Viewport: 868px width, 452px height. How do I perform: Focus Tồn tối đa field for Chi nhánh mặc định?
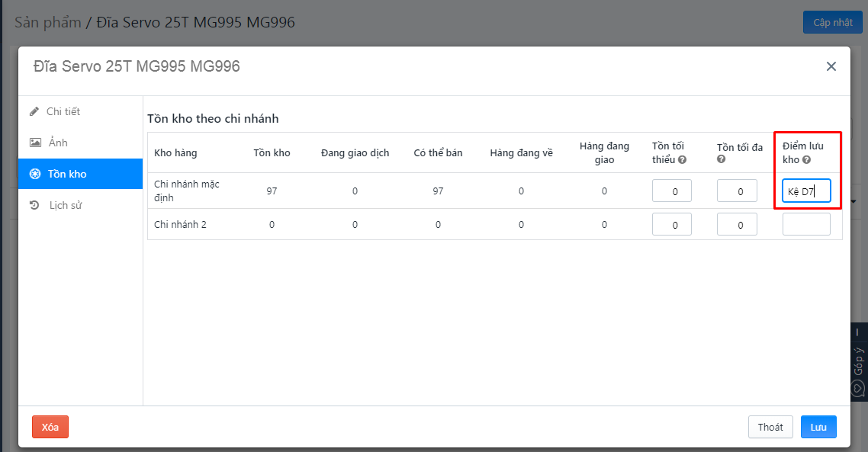[736, 191]
